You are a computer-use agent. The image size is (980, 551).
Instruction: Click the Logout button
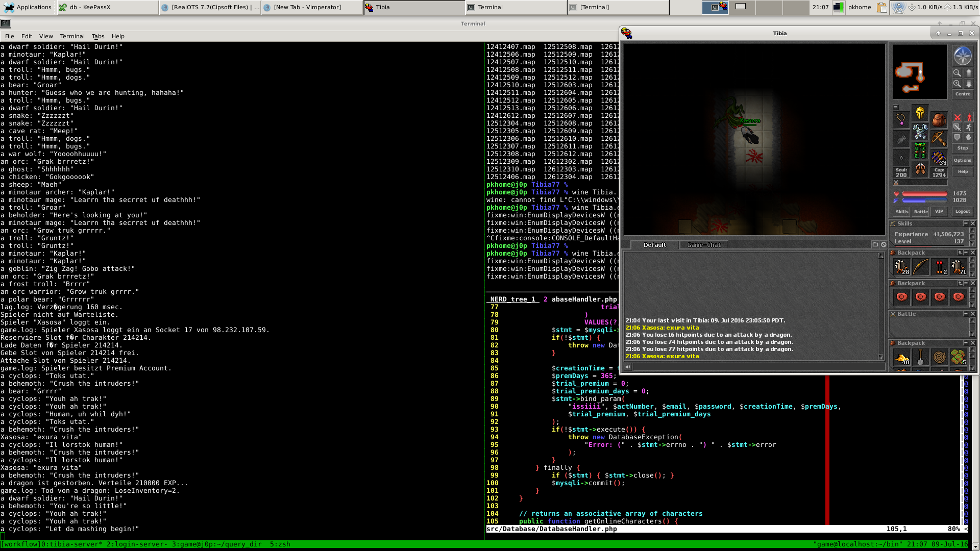click(963, 212)
